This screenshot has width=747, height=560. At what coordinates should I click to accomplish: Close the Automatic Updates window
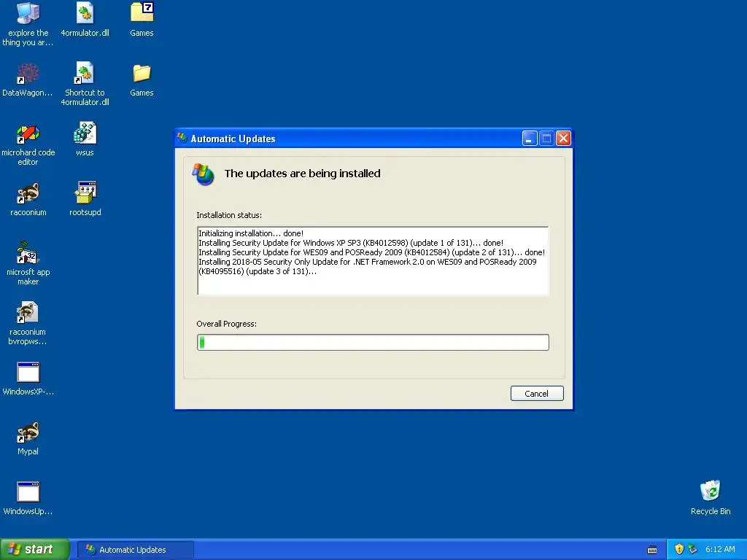click(x=564, y=138)
